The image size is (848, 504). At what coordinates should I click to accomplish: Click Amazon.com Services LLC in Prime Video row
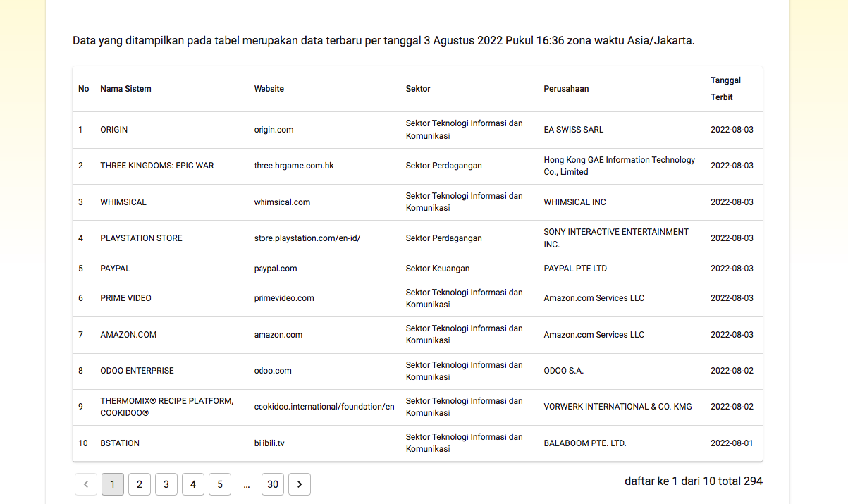[x=594, y=298]
